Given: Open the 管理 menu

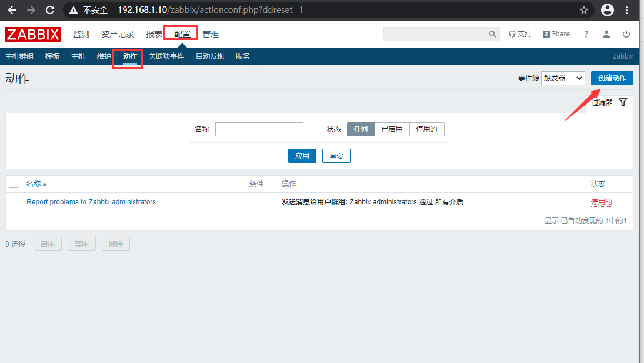Looking at the screenshot, I should click(x=211, y=34).
